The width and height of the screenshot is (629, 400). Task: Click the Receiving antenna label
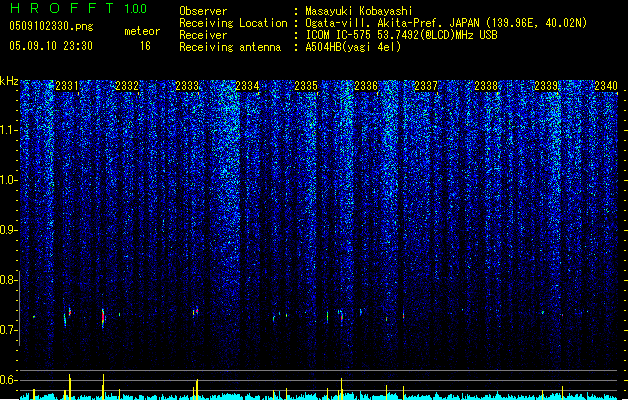pos(230,47)
